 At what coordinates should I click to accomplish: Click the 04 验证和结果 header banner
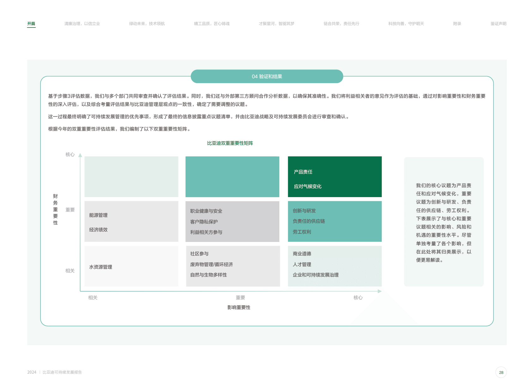pyautogui.click(x=267, y=76)
